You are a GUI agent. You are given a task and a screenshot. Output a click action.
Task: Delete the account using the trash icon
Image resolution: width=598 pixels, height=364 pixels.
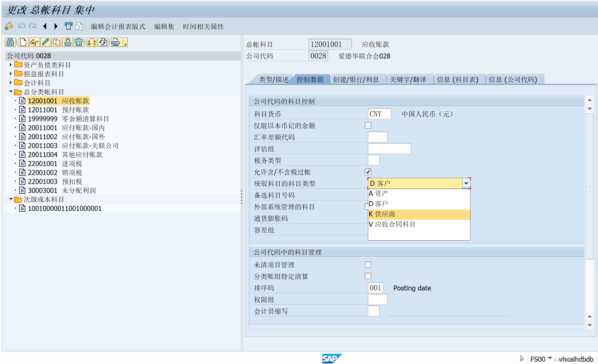(x=79, y=42)
